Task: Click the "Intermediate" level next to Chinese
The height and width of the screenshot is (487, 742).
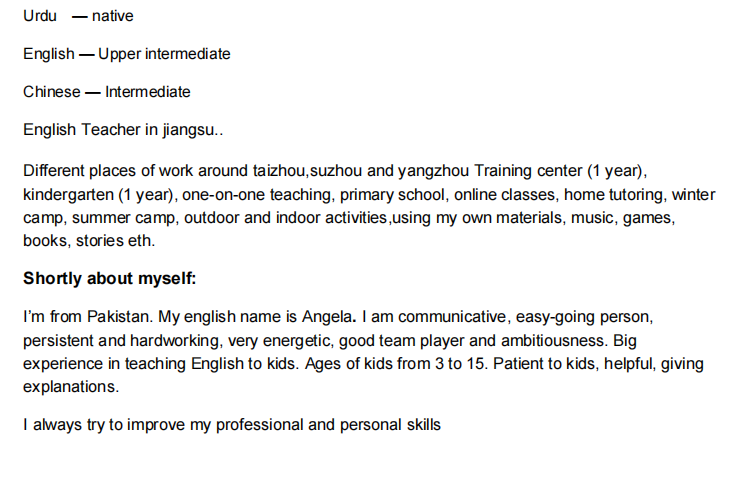Action: point(147,92)
